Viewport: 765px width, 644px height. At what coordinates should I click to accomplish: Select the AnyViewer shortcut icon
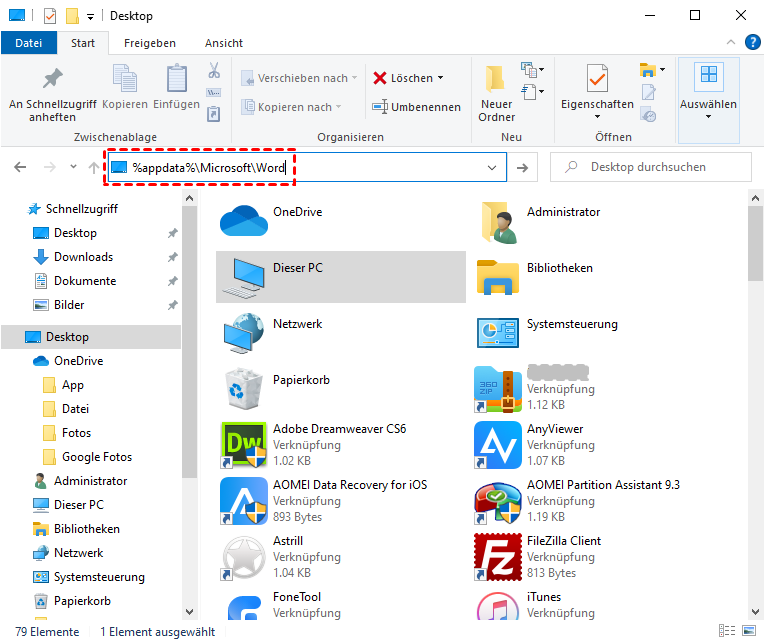point(498,445)
